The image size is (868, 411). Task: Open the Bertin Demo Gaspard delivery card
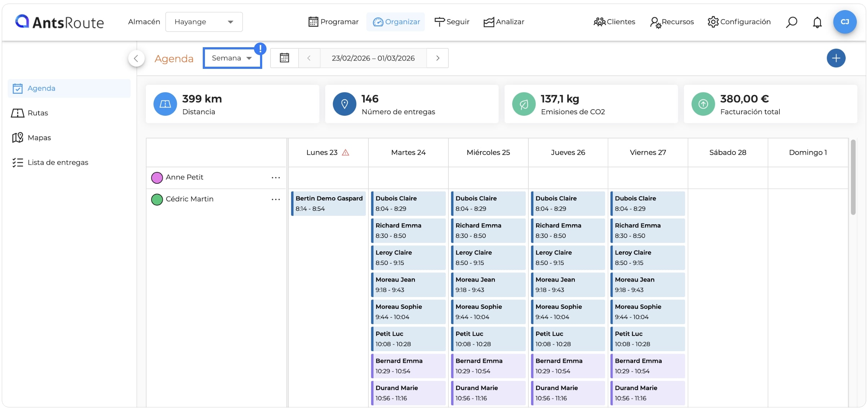328,203
